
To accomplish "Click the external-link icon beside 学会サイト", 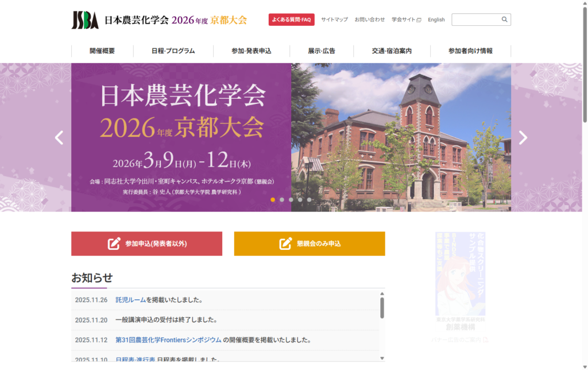I will (419, 19).
